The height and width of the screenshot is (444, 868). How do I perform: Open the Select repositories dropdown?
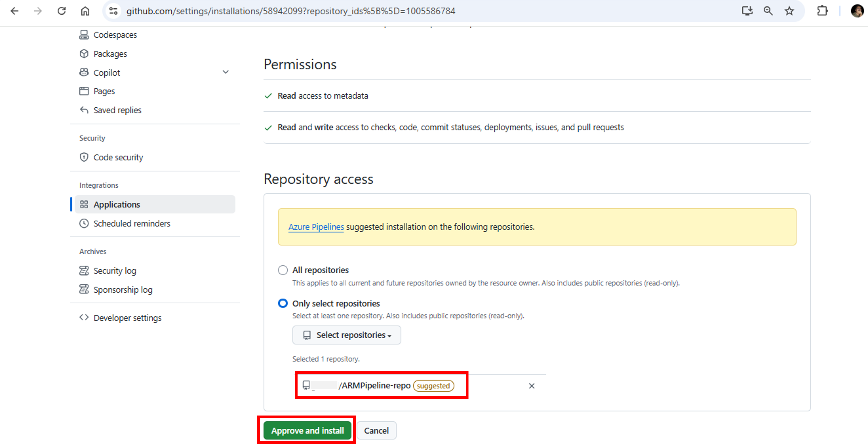[346, 335]
